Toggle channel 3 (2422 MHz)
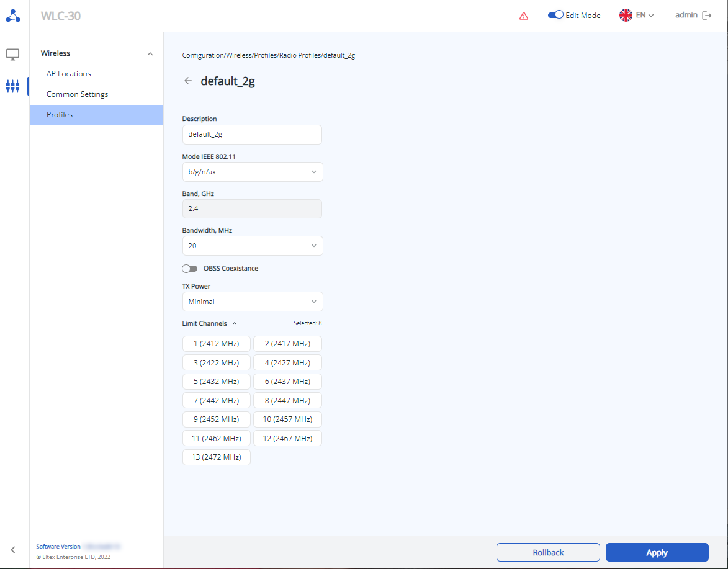 pyautogui.click(x=217, y=362)
